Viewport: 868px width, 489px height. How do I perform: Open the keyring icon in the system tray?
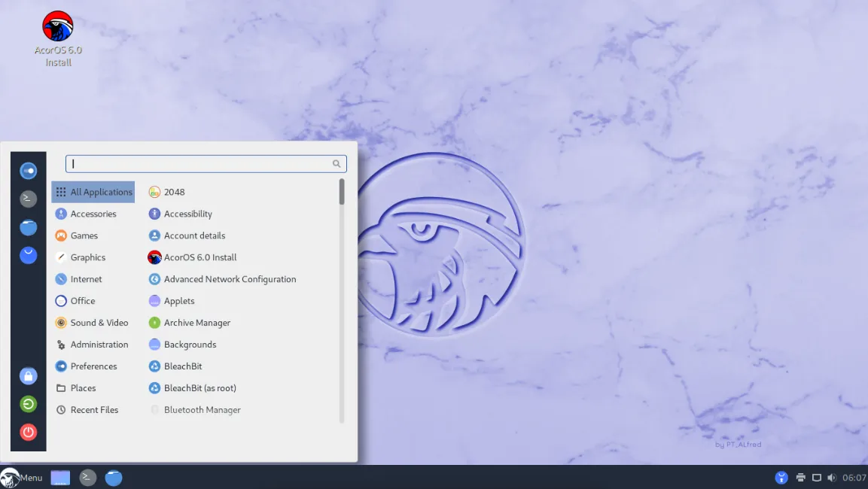tap(781, 478)
